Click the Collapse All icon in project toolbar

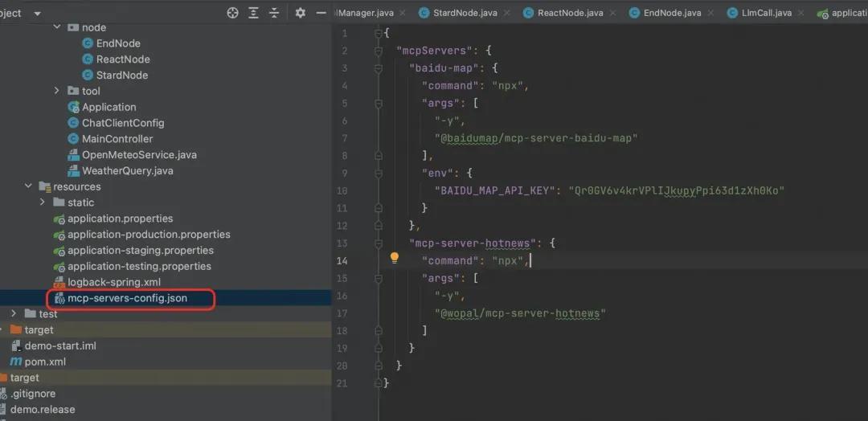click(274, 13)
